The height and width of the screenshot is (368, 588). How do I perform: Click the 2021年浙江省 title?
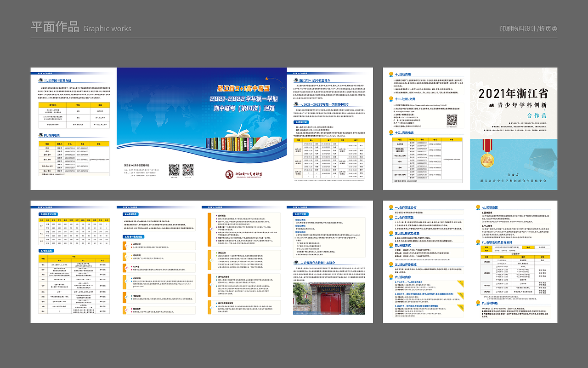[x=513, y=93]
